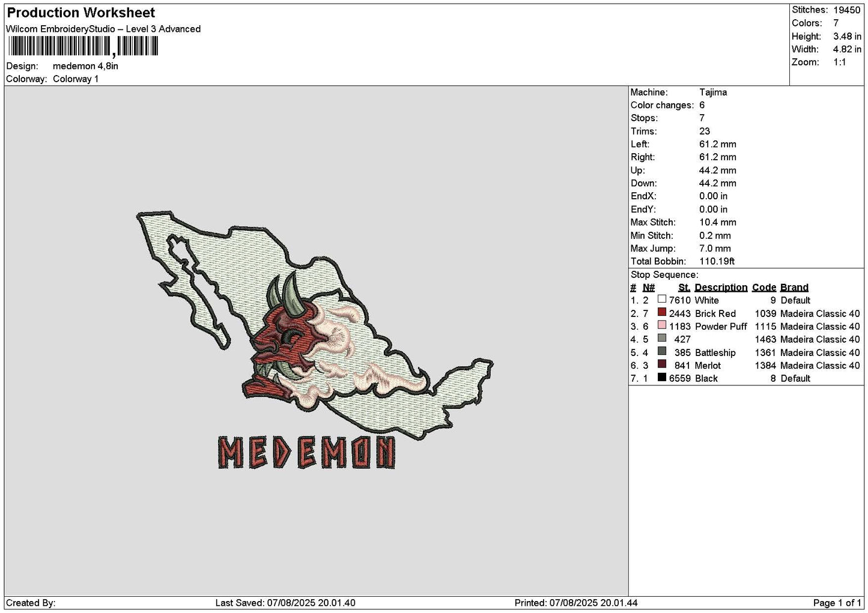Image resolution: width=868 pixels, height=613 pixels.
Task: Click the stitch count 7610 for White
Action: tap(680, 300)
